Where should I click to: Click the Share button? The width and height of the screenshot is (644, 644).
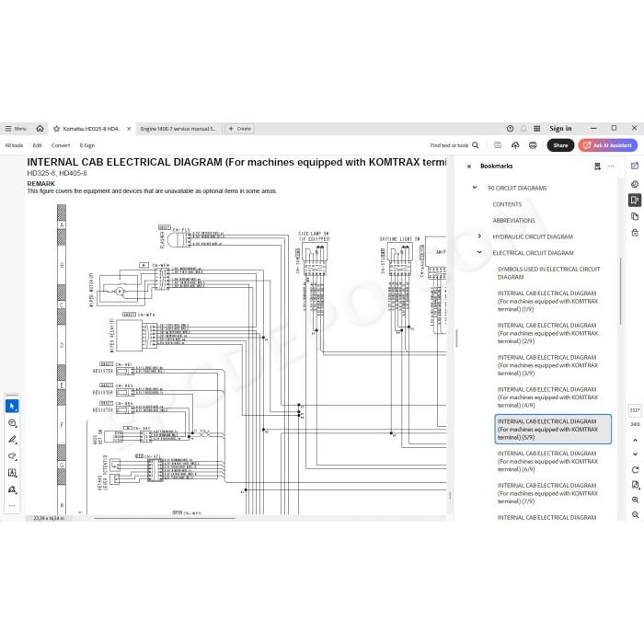point(560,145)
